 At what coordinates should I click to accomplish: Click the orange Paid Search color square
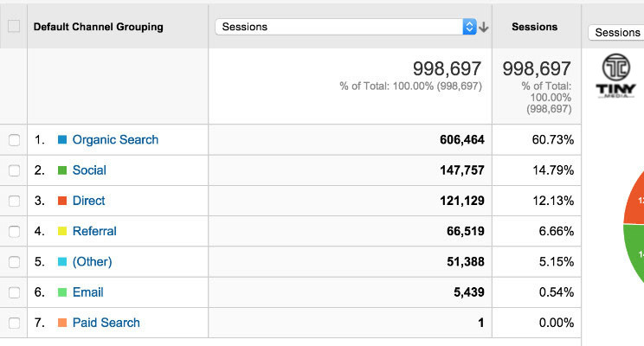(62, 323)
